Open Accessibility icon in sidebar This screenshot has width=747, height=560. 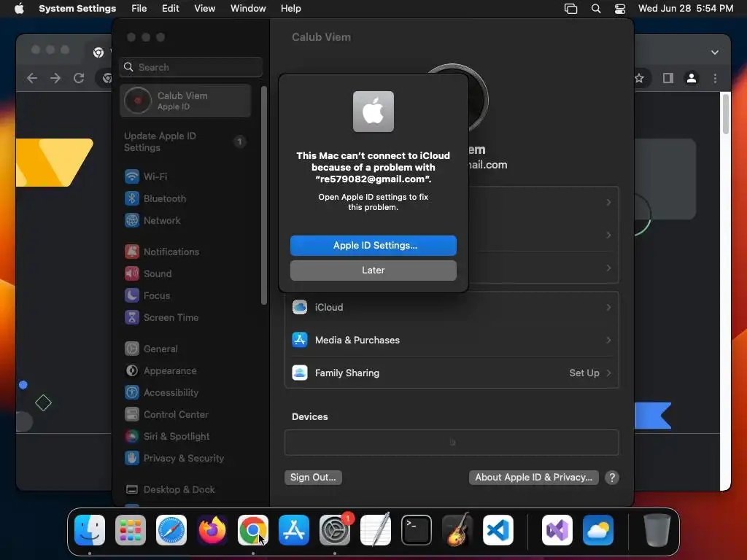coord(132,393)
